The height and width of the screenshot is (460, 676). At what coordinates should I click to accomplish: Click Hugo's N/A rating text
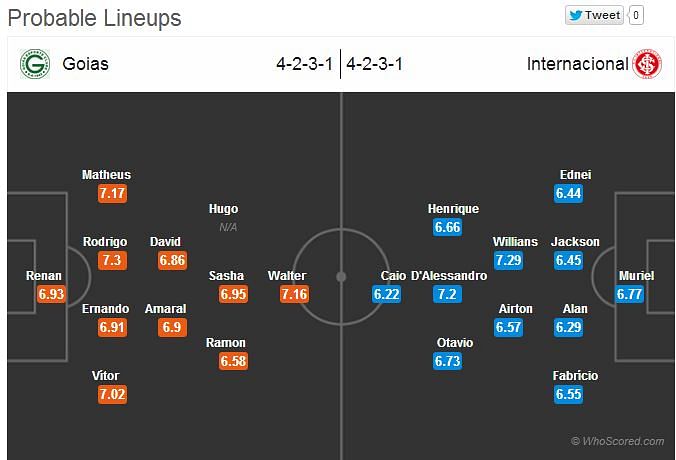click(228, 227)
